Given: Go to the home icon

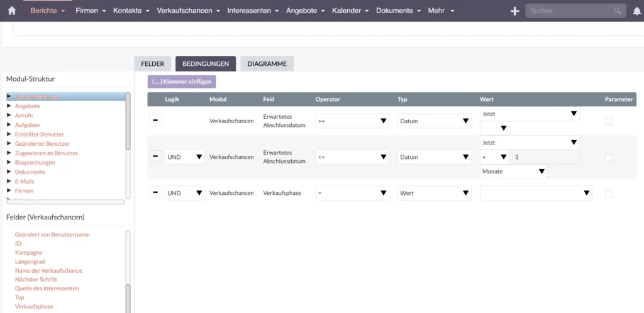Looking at the screenshot, I should (11, 11).
